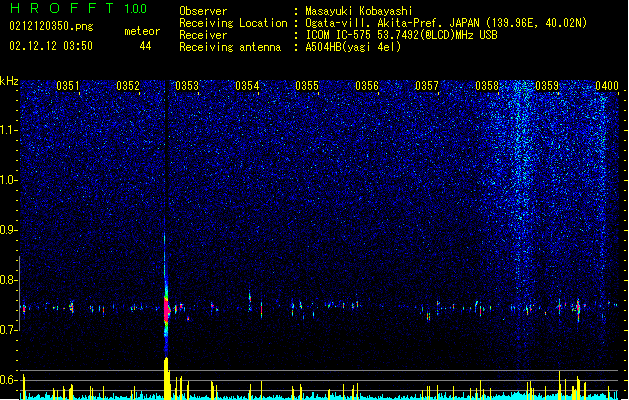The width and height of the screenshot is (629, 400).
Task: Click the time marker 0353
Action: 187,86
